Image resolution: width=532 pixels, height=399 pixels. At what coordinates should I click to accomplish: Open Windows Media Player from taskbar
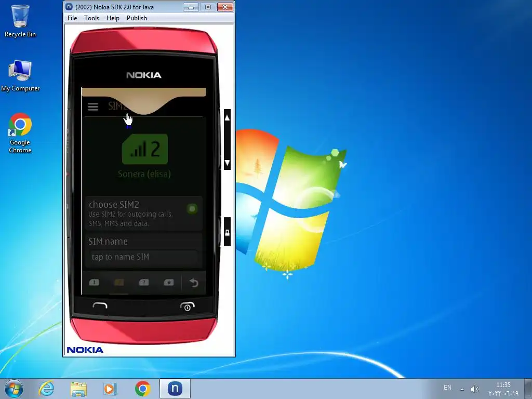click(x=110, y=389)
